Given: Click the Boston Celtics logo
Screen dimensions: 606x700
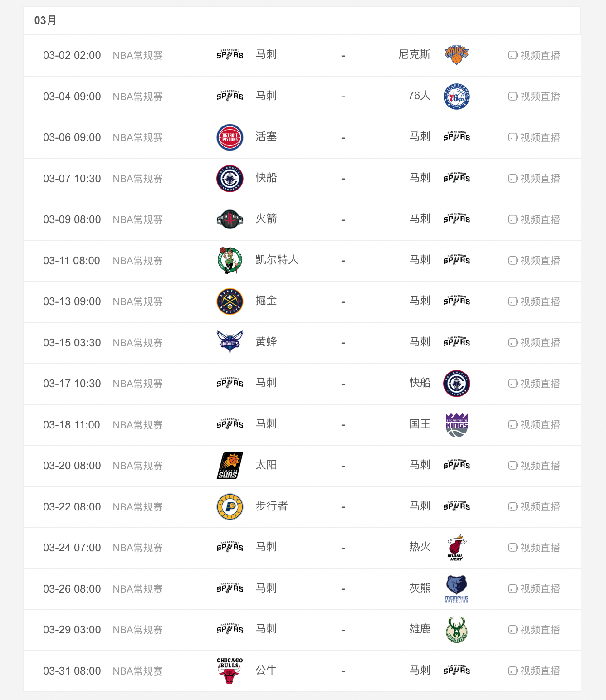Looking at the screenshot, I should 230,261.
